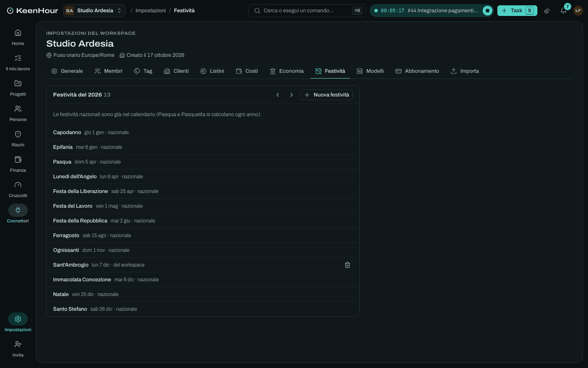Stop the running timer
Image resolution: width=588 pixels, height=368 pixels.
tap(488, 11)
